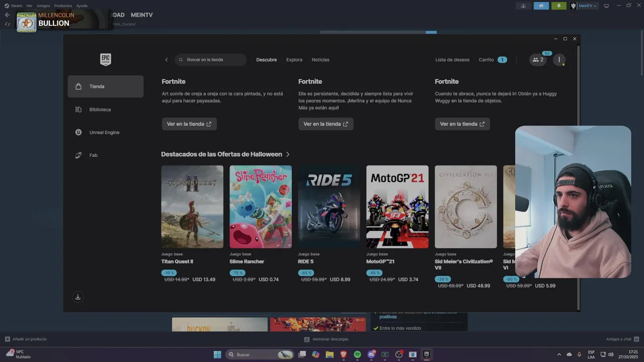The image size is (644, 362).
Task: Click the taskbar Buscar search box
Action: [x=260, y=354]
